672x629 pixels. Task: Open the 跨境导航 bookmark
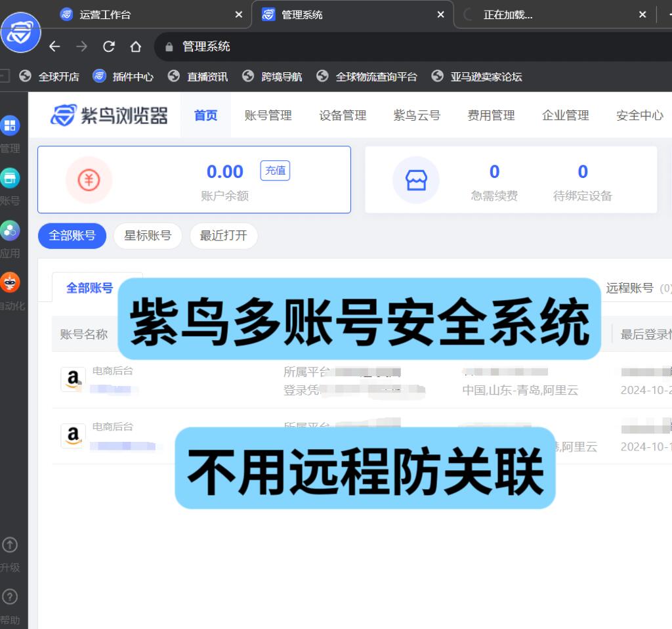click(272, 76)
